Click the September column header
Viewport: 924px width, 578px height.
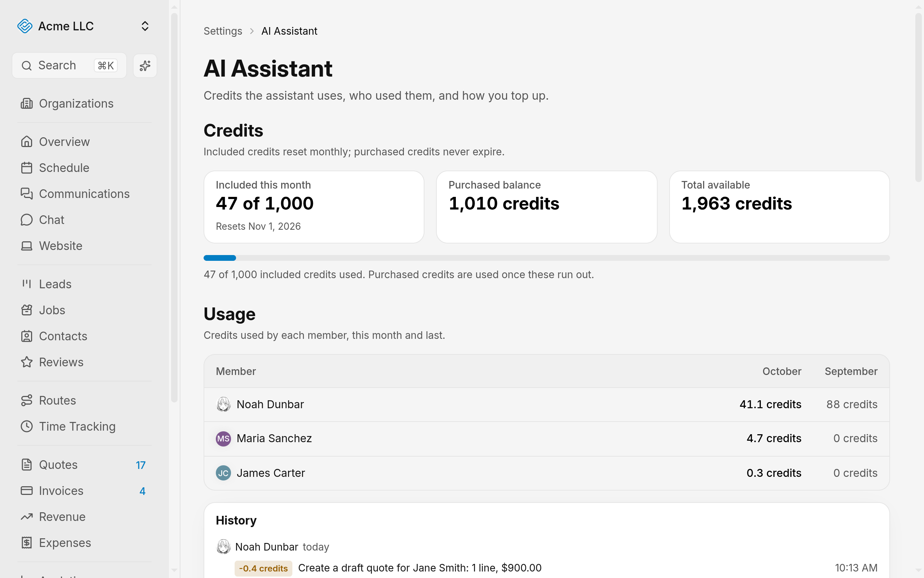[x=851, y=371]
